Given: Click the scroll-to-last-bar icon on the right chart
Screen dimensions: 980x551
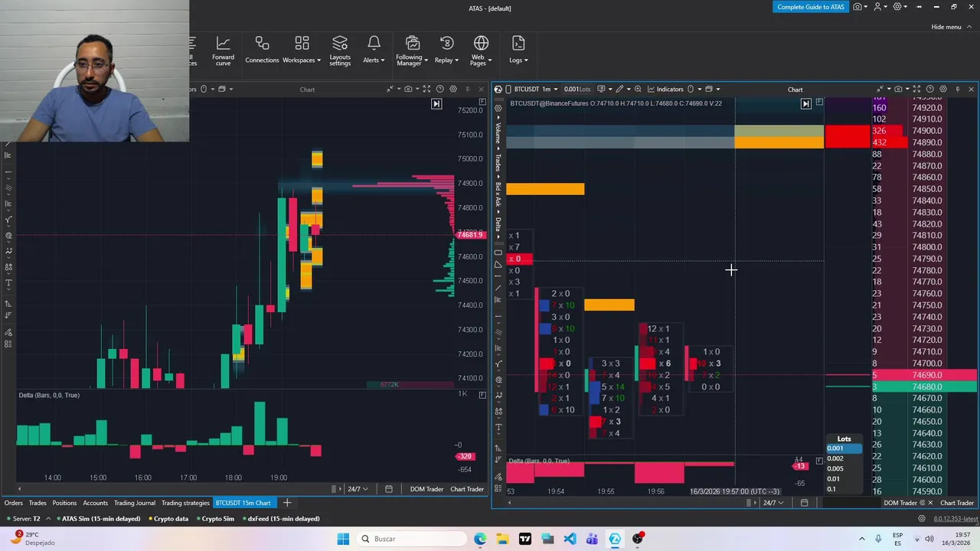Looking at the screenshot, I should [805, 103].
